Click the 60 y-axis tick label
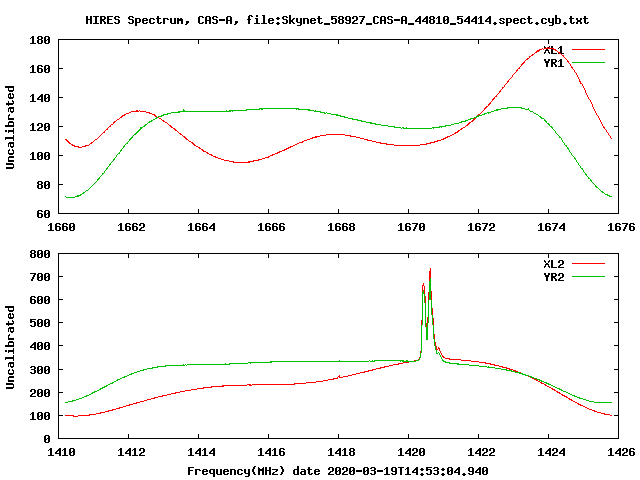 pos(44,214)
